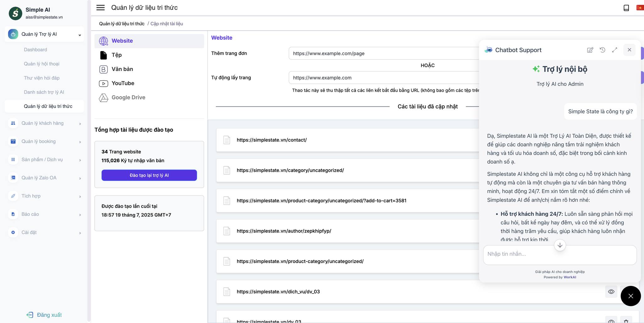
Task: Open the documentation book icon in header
Action: [x=626, y=8]
